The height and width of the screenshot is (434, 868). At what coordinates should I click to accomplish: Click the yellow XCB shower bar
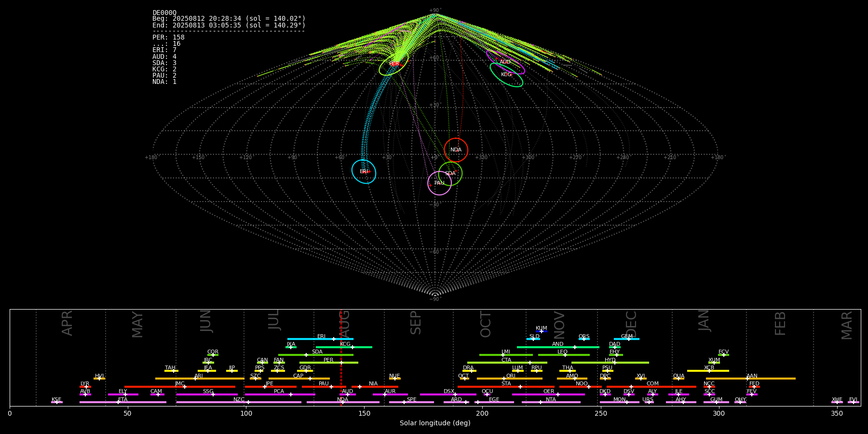[x=708, y=371]
